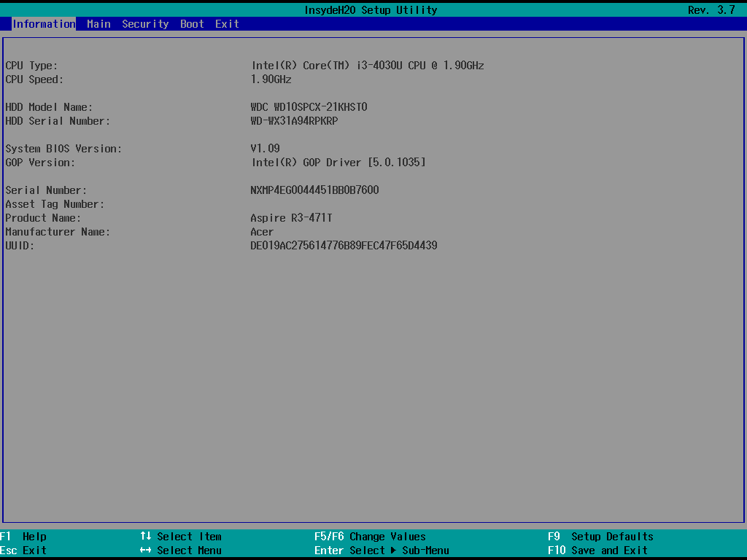Go to the Exit tab
The image size is (747, 560).
point(227,24)
